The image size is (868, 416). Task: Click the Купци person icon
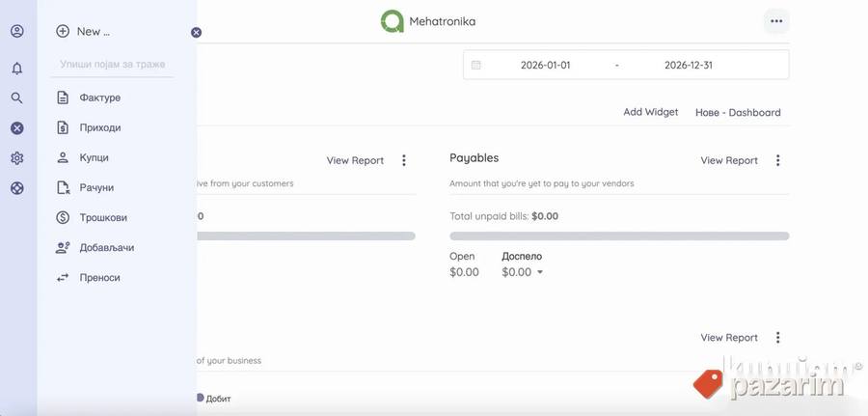point(63,157)
